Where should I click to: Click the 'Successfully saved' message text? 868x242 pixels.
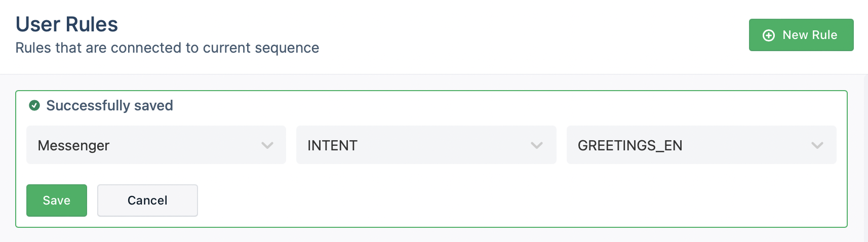click(x=109, y=105)
